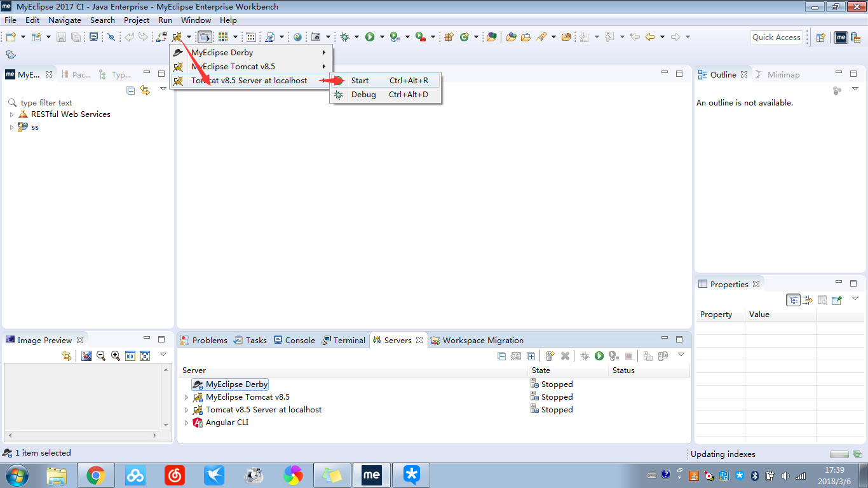Open the Project menu

[x=137, y=20]
